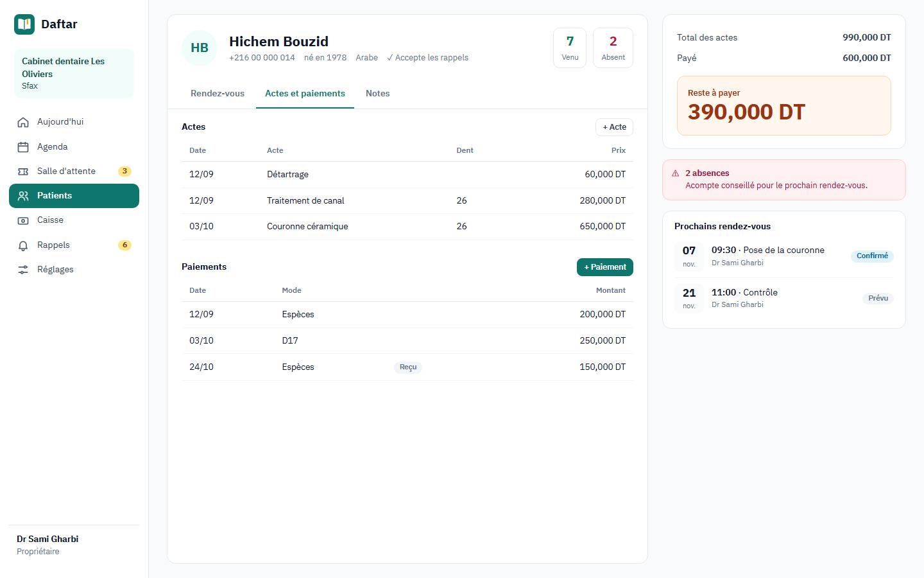This screenshot has width=924, height=578.
Task: Click the D17 payment row
Action: [x=407, y=341]
